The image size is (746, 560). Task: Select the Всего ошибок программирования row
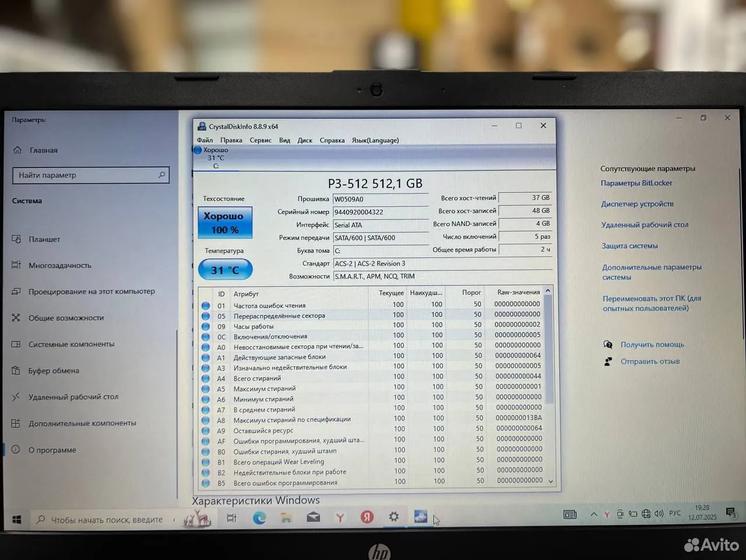coord(371,482)
